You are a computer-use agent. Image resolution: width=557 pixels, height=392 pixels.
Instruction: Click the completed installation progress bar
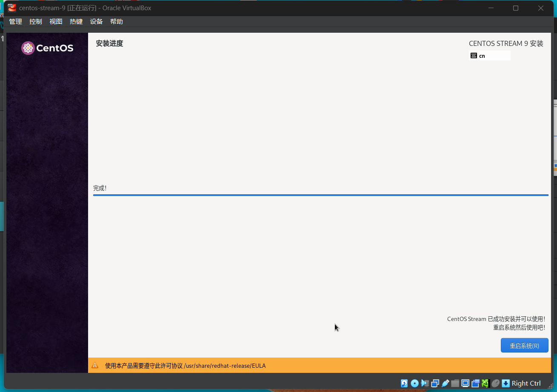[320, 195]
